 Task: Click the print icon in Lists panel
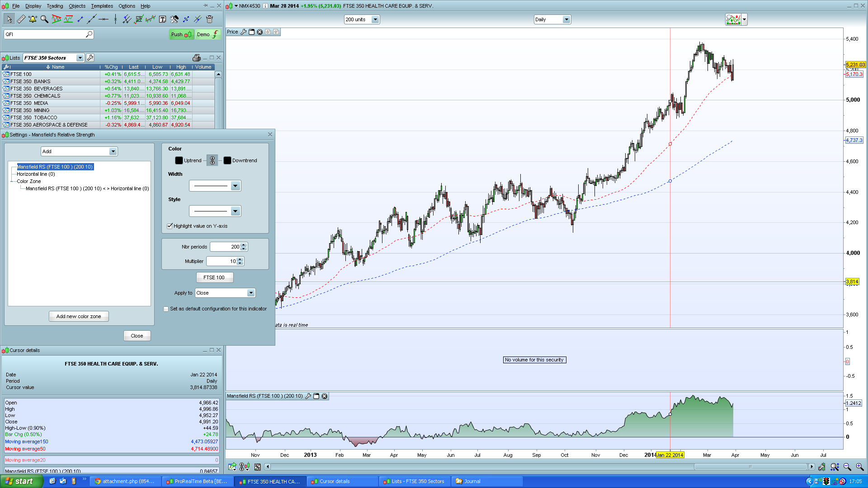pos(196,58)
